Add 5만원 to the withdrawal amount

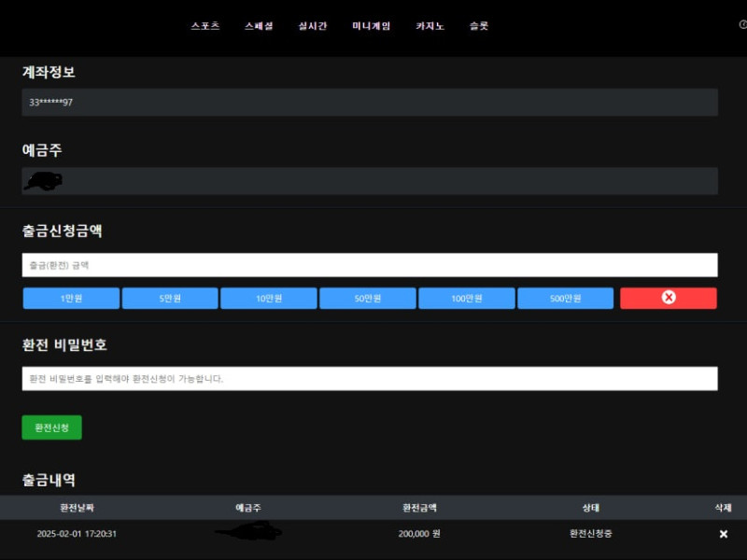(x=170, y=299)
